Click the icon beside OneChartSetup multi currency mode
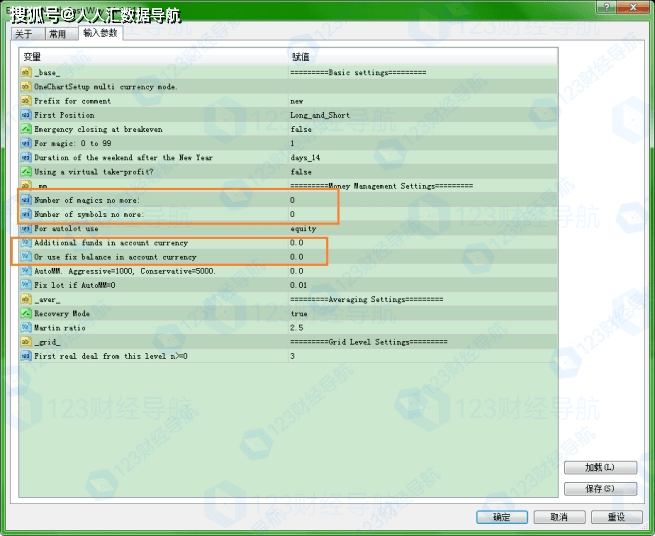This screenshot has width=655, height=536. click(x=26, y=86)
